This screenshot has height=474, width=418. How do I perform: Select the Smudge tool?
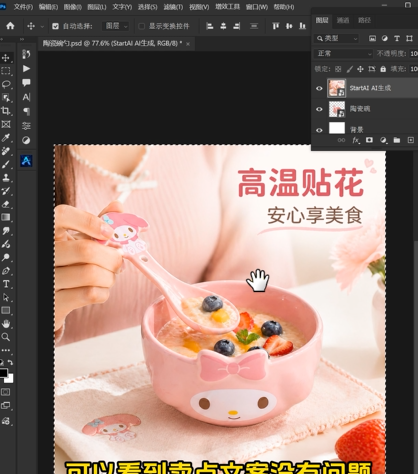[x=6, y=231]
